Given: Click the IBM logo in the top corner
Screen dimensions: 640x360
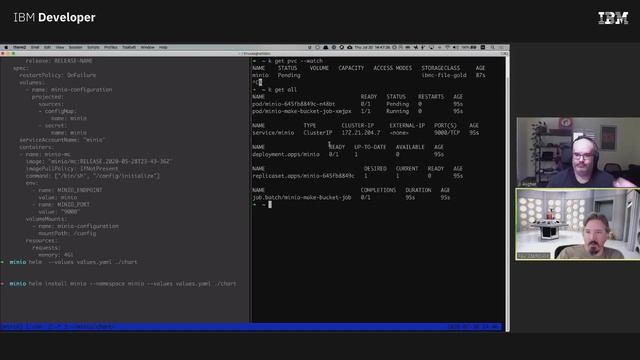Looking at the screenshot, I should [613, 18].
